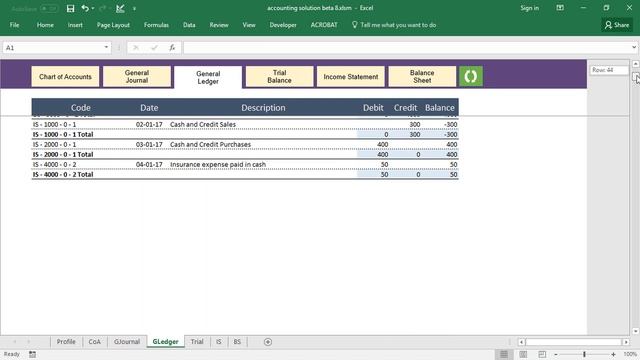Select Insurance expense paid in cash cell
This screenshot has height=360, width=640.
point(218,164)
